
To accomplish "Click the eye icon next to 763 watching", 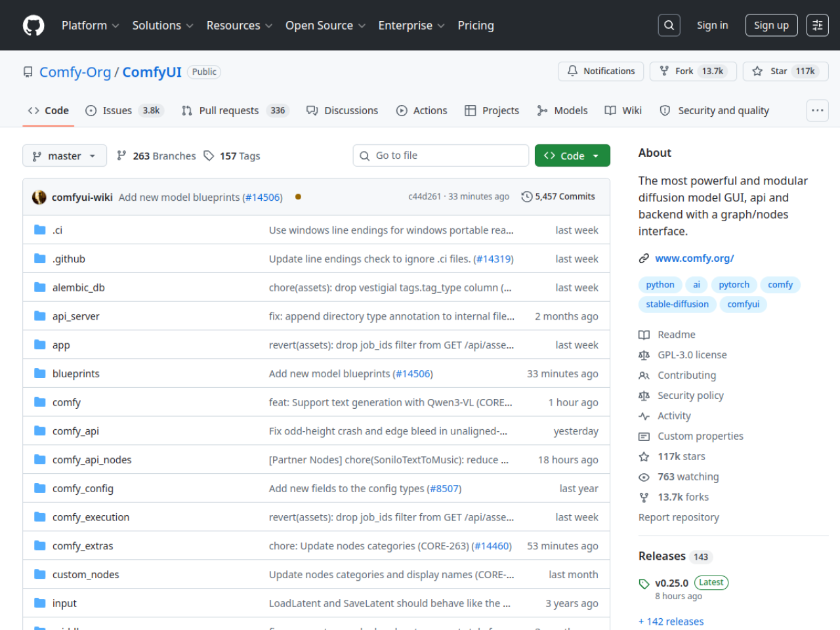I will tap(644, 477).
